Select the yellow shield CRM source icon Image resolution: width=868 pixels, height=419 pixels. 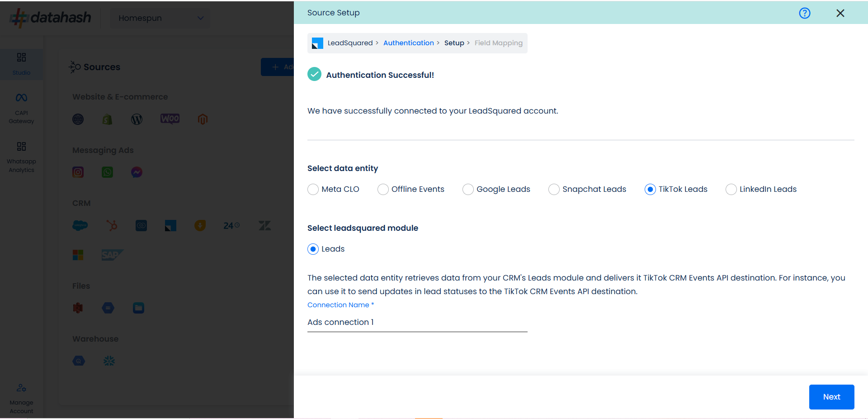200,225
